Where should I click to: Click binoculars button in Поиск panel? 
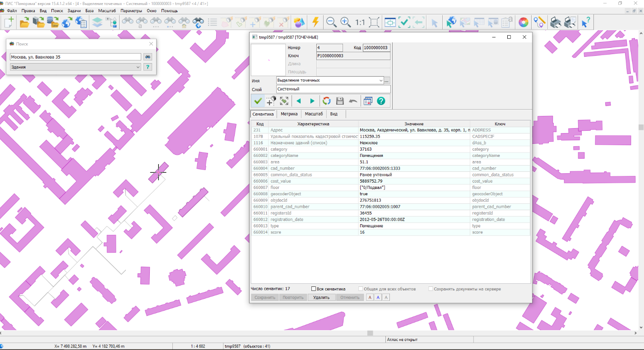pyautogui.click(x=148, y=57)
